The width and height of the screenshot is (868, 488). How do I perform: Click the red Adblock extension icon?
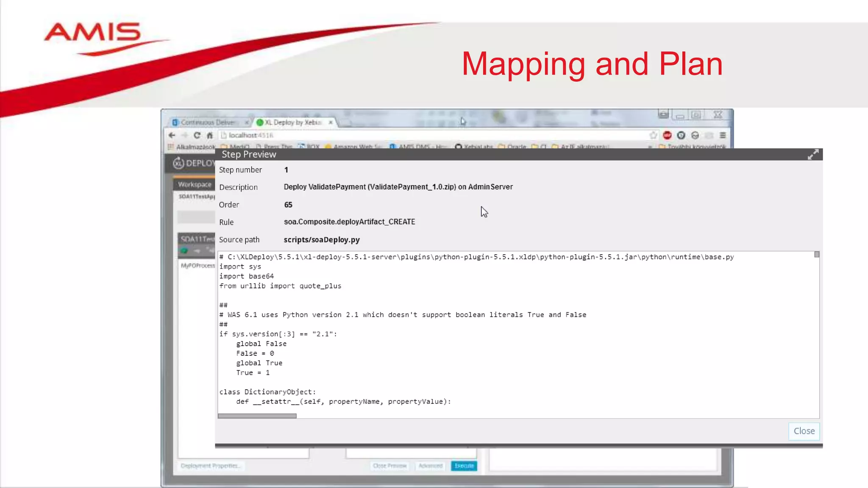point(667,135)
